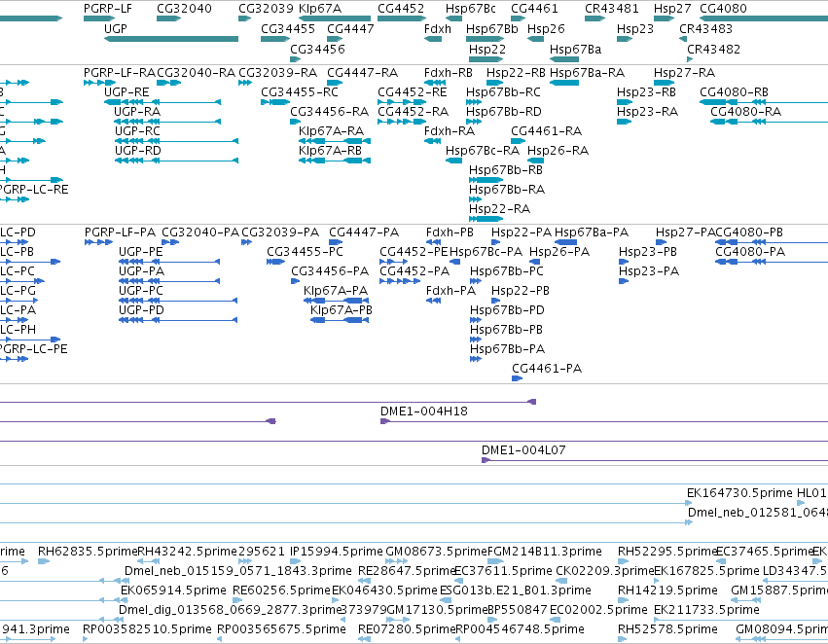Click the Hsp67Ba gene bar
Viewport: 828px width, 644px height.
click(564, 59)
